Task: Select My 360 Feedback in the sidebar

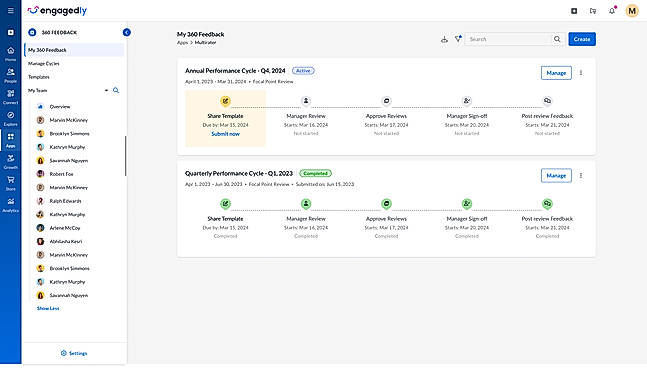Action: click(74, 50)
